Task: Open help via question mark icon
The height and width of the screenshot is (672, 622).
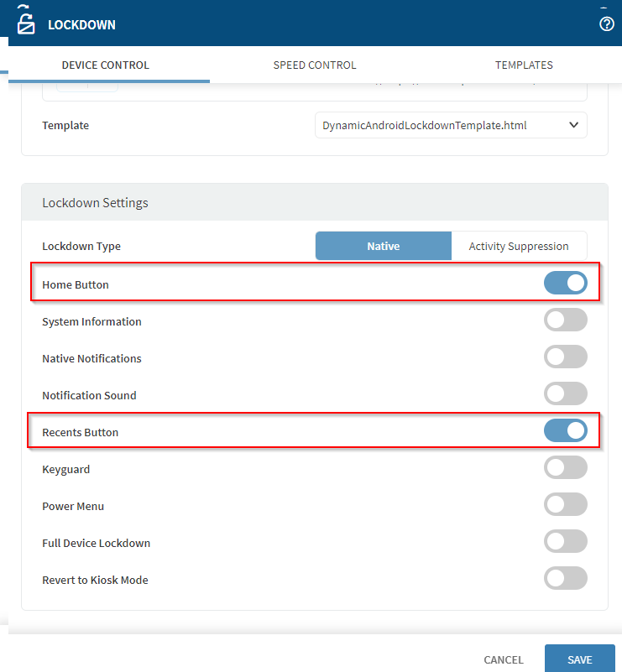Action: click(607, 24)
